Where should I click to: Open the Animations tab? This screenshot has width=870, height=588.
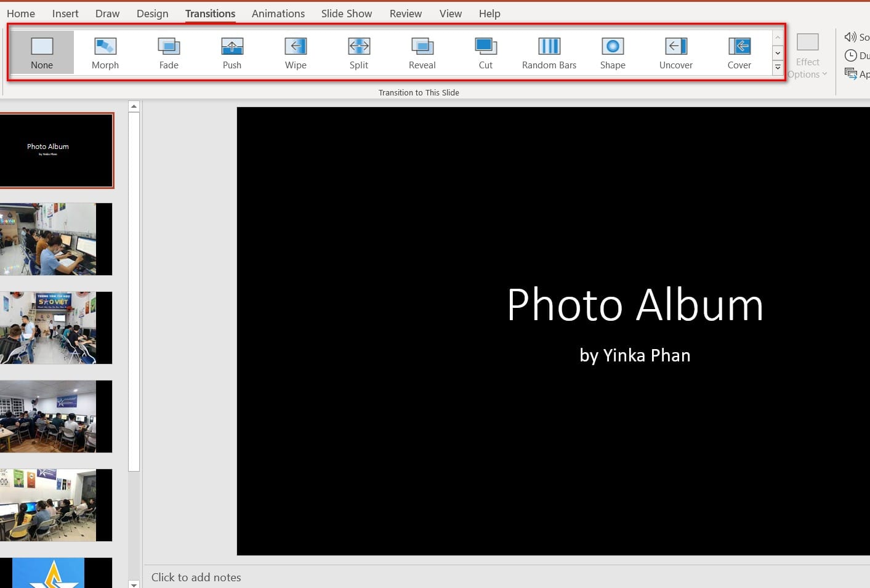pyautogui.click(x=278, y=14)
